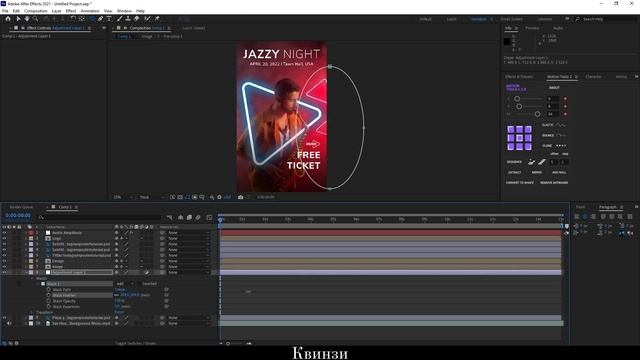Select the Type text tool
This screenshot has width=640, height=360.
(109, 19)
